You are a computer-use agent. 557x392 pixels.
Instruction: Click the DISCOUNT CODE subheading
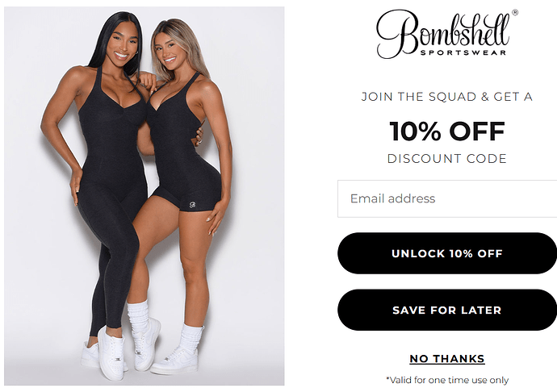447,158
